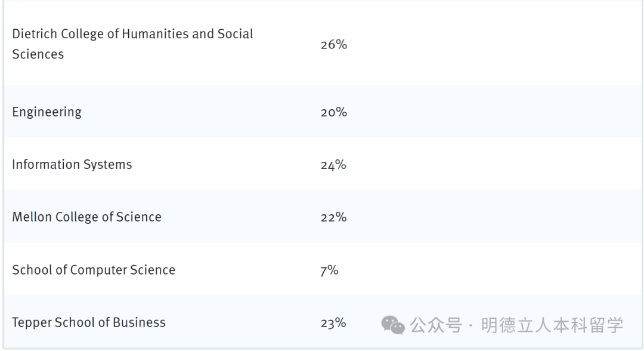
Task: Click 'Social' in the Dietrich row
Action: point(235,34)
